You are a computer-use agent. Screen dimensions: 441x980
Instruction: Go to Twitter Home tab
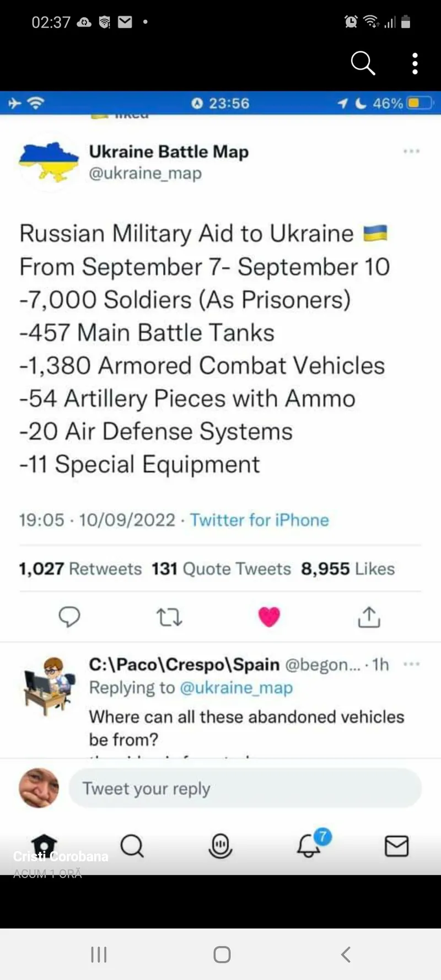44,845
